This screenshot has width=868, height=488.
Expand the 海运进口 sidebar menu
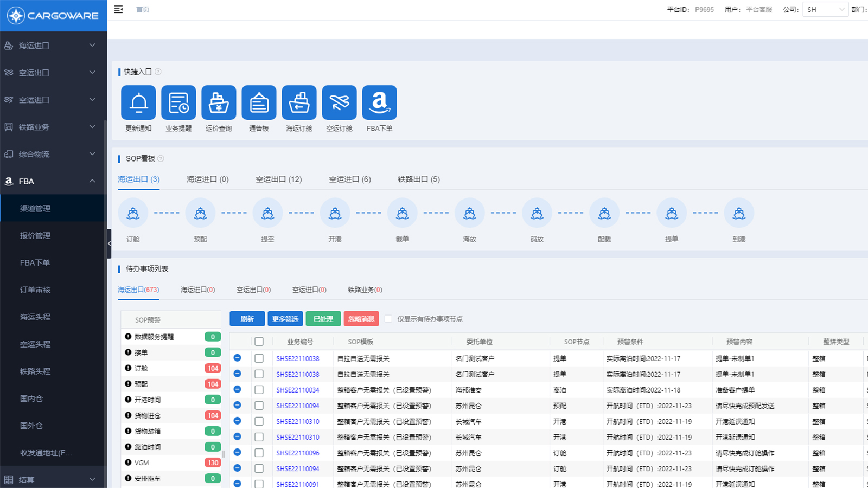tap(53, 46)
